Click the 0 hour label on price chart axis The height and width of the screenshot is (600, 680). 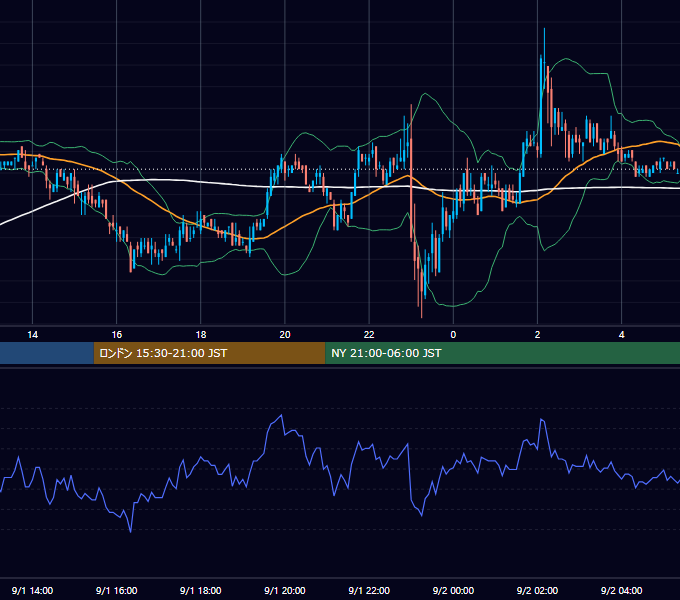click(x=453, y=335)
